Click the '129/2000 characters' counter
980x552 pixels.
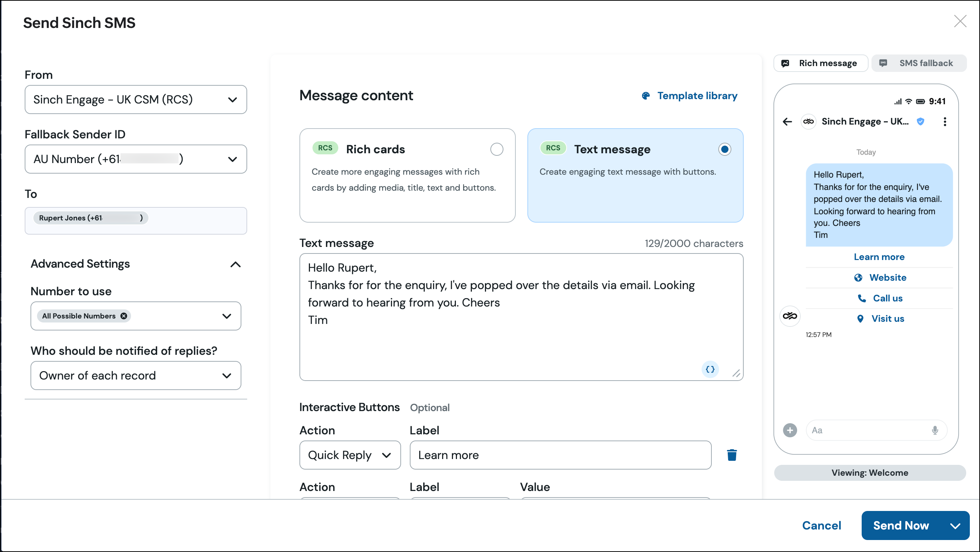(x=694, y=244)
